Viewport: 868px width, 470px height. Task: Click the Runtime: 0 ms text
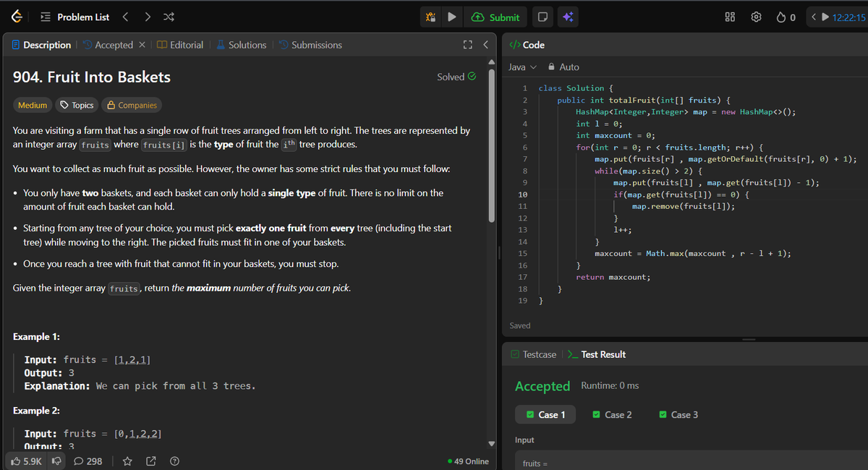click(610, 385)
